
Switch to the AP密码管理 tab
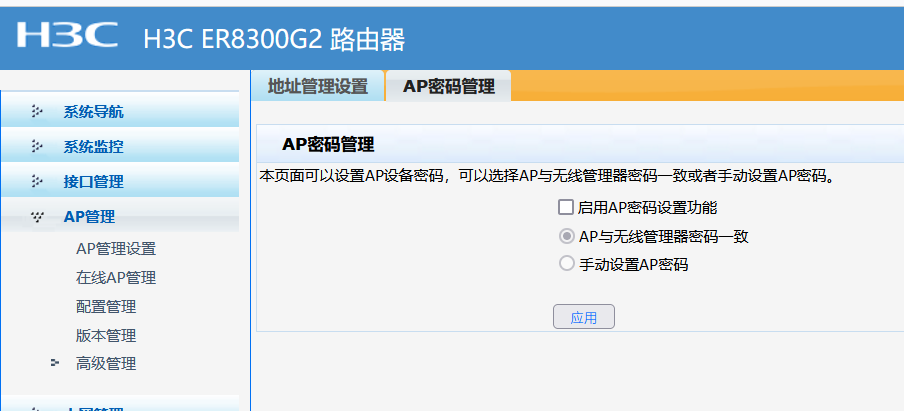[449, 86]
